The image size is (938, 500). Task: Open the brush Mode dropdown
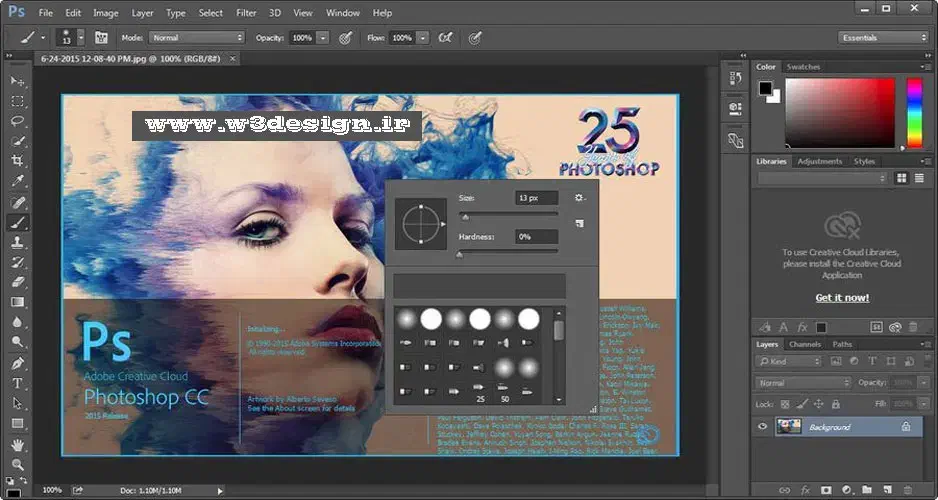197,37
